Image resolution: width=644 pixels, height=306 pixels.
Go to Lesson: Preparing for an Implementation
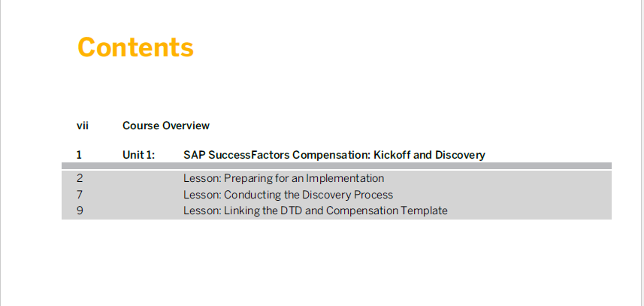[284, 178]
